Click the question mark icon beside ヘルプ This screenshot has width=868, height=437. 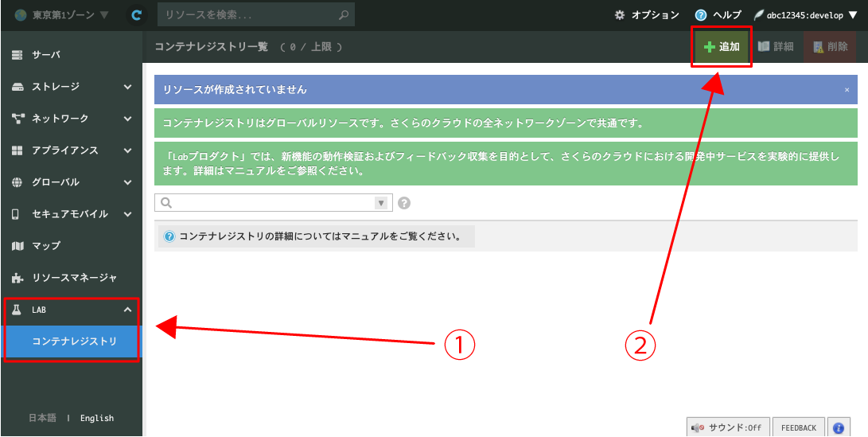(701, 15)
